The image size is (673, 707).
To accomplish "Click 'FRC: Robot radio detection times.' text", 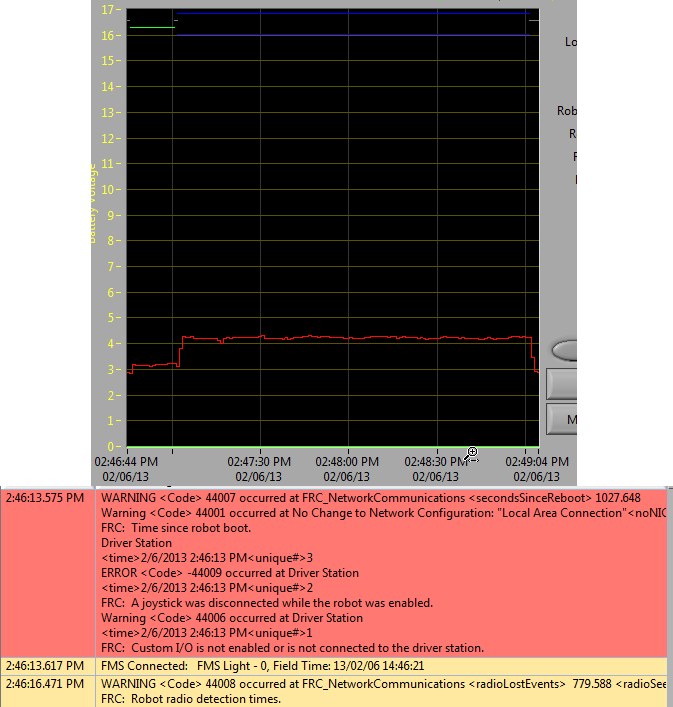I will point(191,699).
